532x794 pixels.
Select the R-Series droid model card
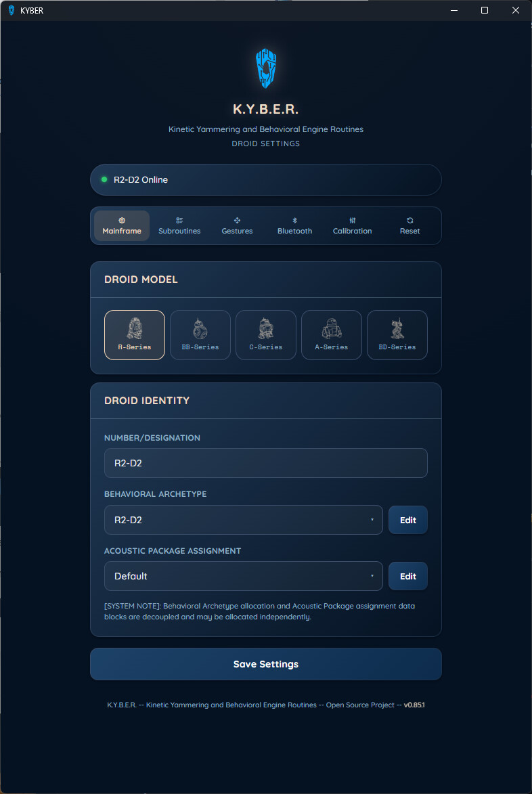click(x=135, y=334)
